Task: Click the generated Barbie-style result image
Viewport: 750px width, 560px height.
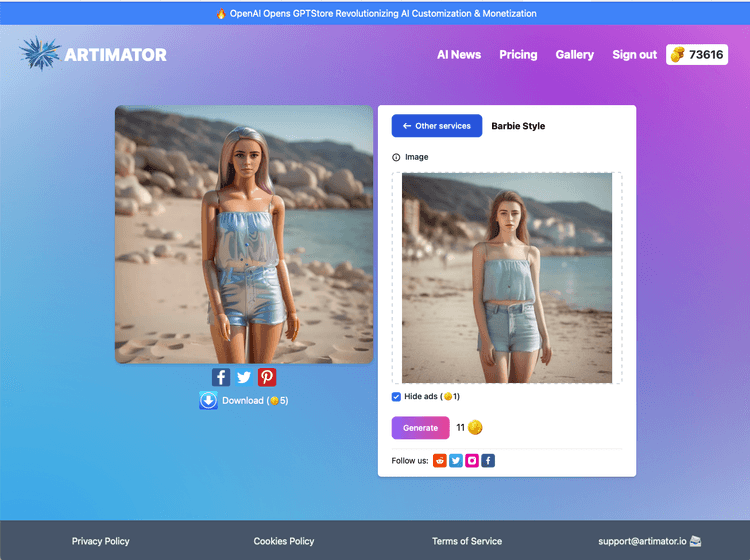Action: [244, 234]
